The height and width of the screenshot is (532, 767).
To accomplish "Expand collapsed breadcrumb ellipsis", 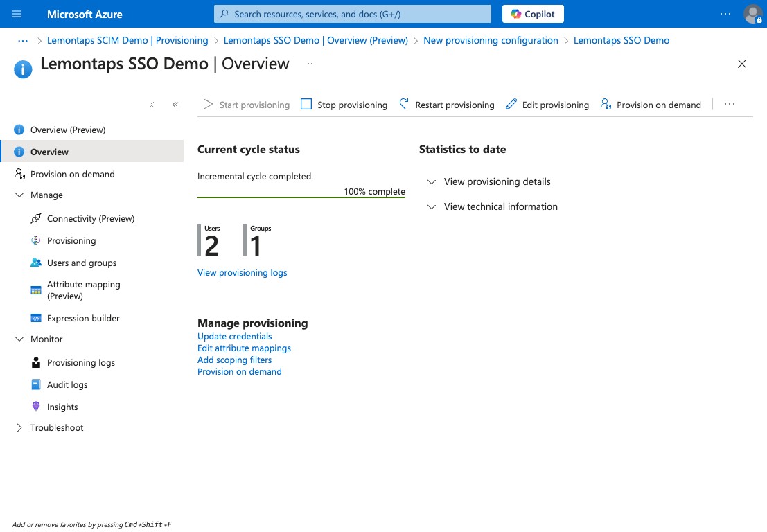I will click(x=22, y=41).
